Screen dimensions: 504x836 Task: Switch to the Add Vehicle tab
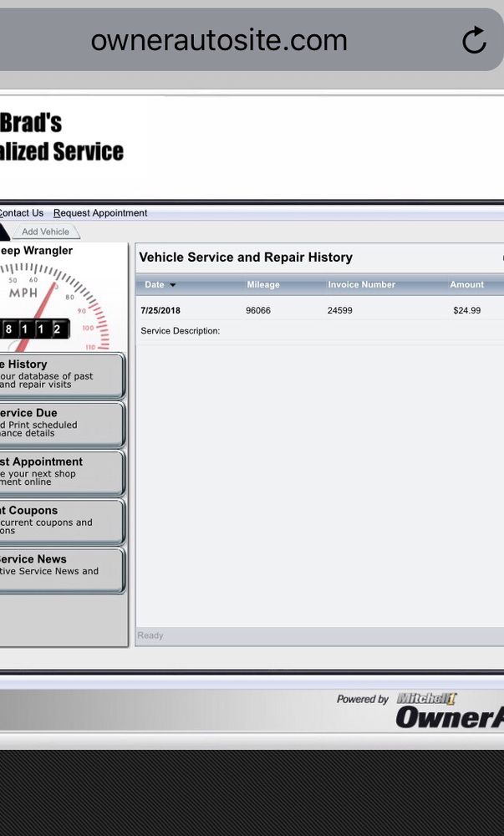[46, 232]
